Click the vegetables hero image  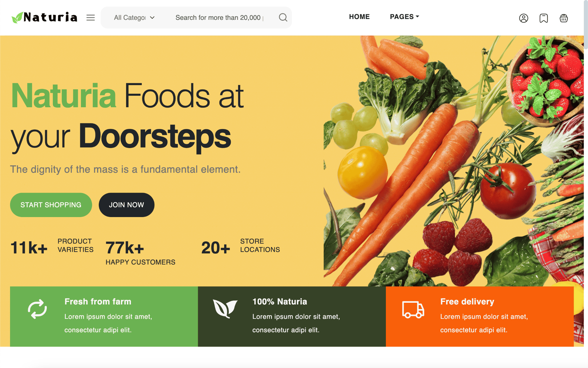click(454, 161)
